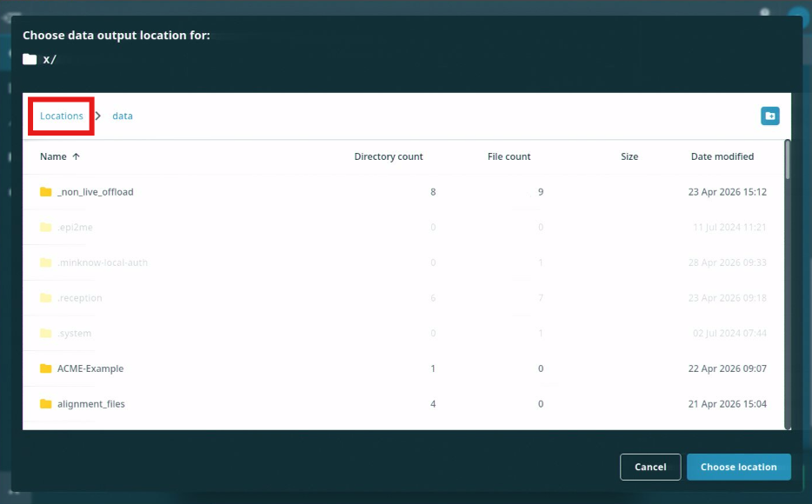Click the create new folder icon
This screenshot has height=504, width=812.
point(769,115)
